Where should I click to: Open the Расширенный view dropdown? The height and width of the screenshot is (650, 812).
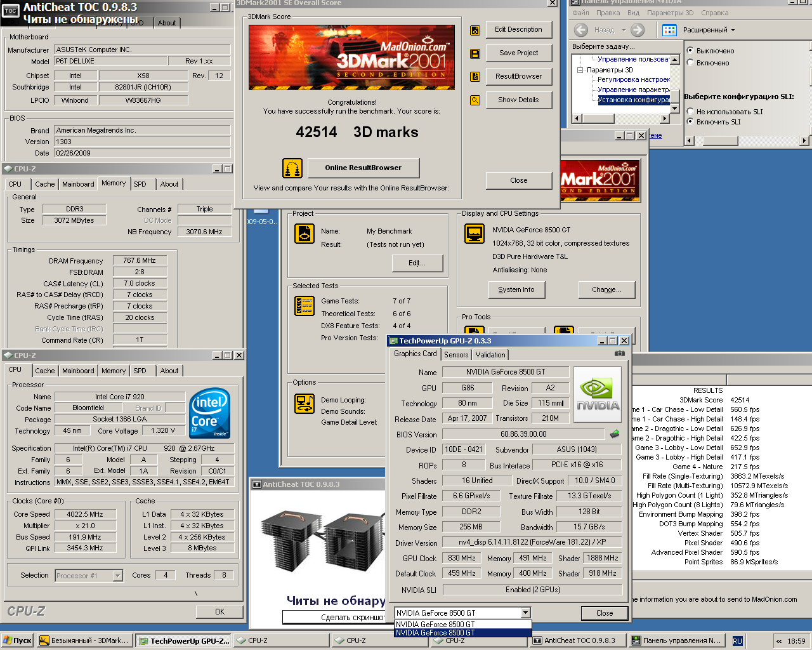(x=733, y=30)
